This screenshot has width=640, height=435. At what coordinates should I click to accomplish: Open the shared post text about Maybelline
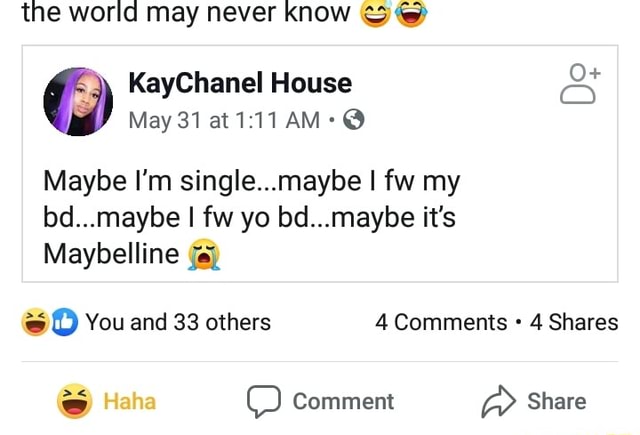250,215
